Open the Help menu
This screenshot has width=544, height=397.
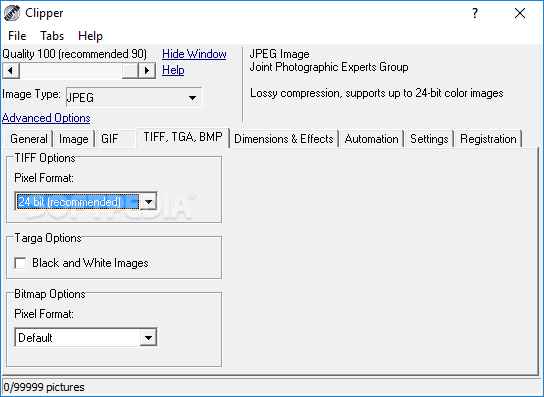(x=90, y=36)
